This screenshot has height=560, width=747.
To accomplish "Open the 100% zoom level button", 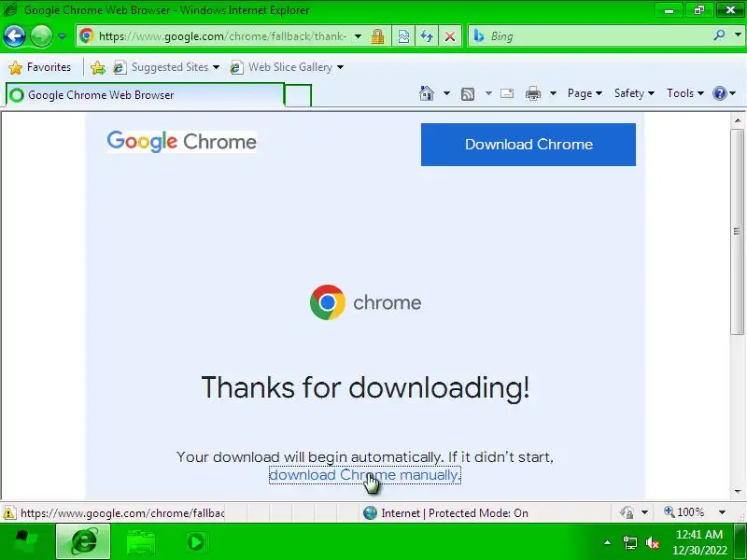I will (684, 512).
